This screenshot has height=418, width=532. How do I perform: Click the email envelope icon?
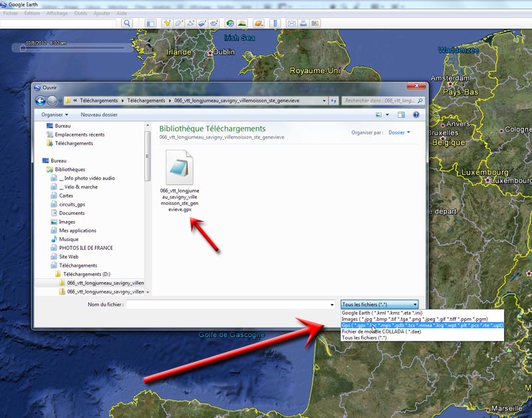point(291,23)
